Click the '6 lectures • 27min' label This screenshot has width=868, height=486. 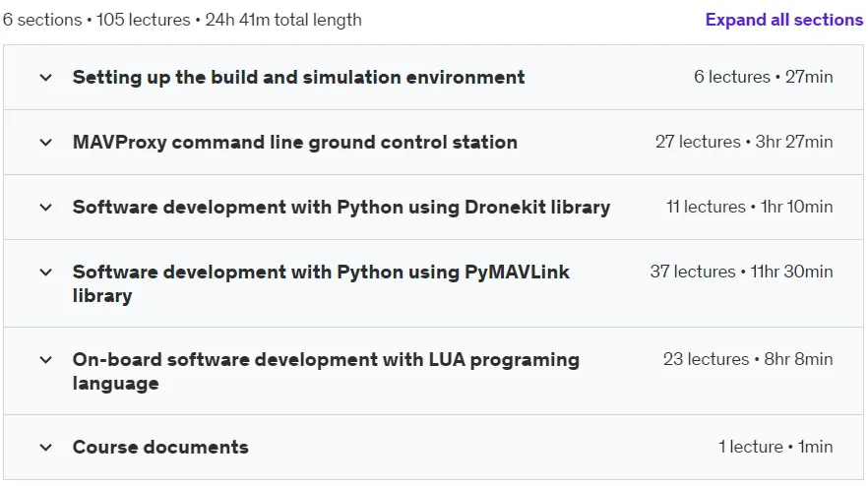(x=764, y=77)
